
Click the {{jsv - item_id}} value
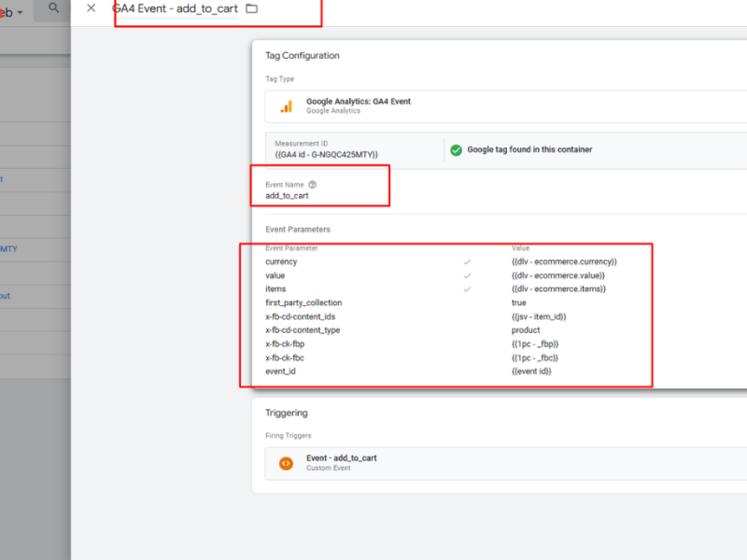[539, 316]
